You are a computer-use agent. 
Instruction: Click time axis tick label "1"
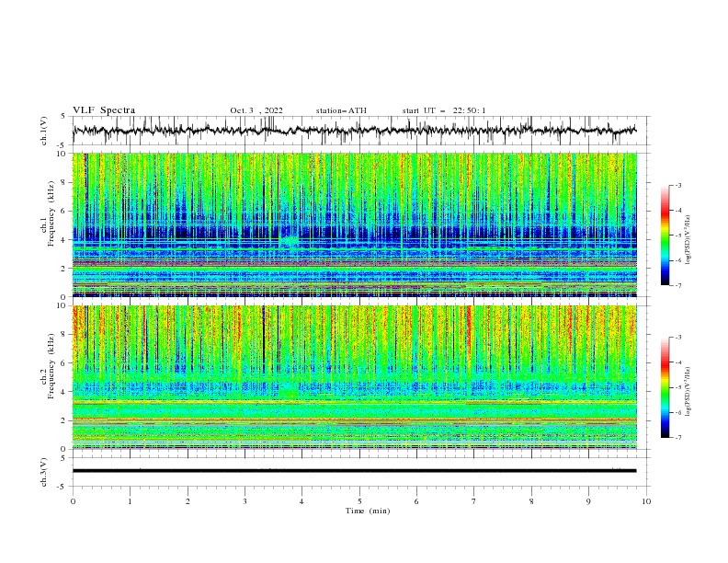[x=130, y=501]
